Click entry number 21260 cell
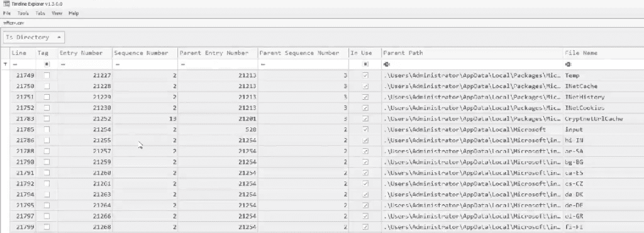The image size is (644, 233). coord(85,173)
